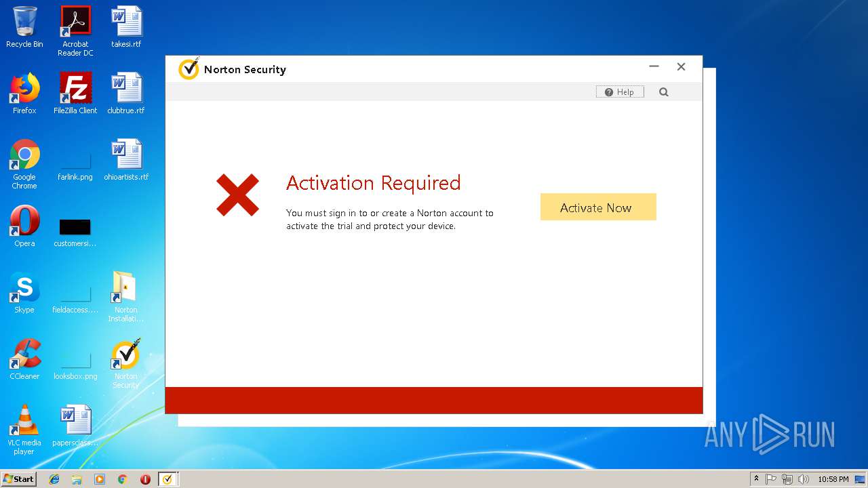The width and height of the screenshot is (868, 488).
Task: Open the Windows Start menu
Action: 19,479
